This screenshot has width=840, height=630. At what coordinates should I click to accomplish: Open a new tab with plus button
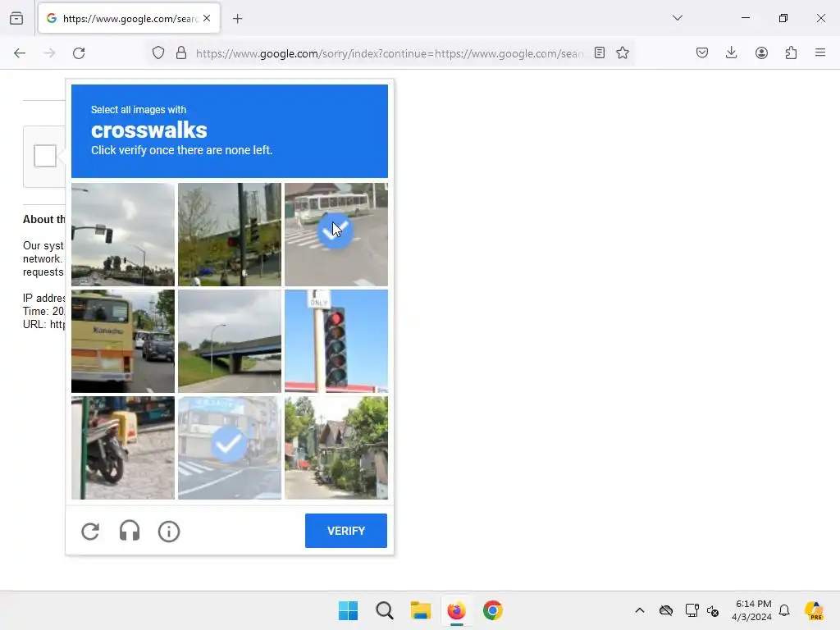click(x=238, y=19)
